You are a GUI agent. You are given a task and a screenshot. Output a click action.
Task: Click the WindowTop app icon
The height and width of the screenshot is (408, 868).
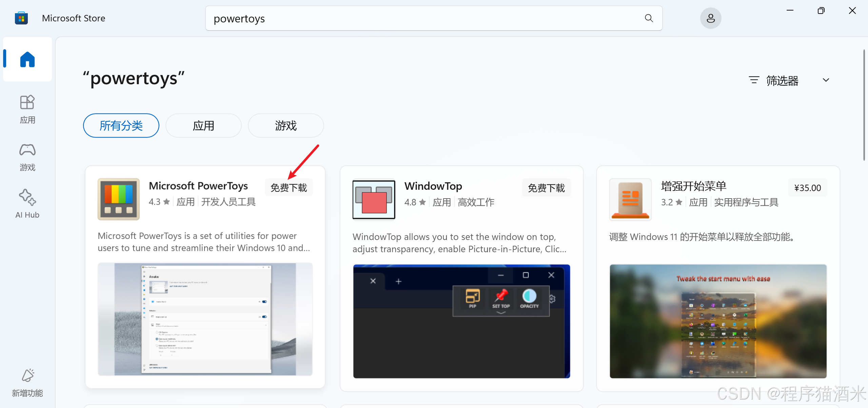374,199
